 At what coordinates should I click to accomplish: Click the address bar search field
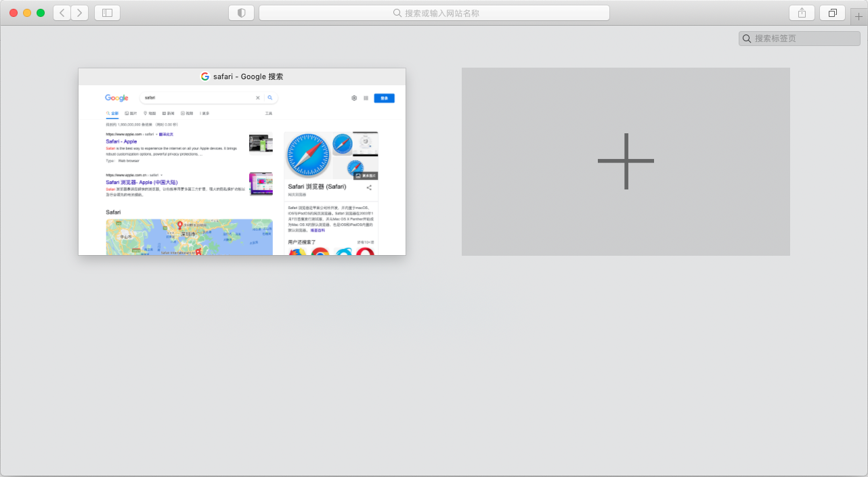point(434,13)
